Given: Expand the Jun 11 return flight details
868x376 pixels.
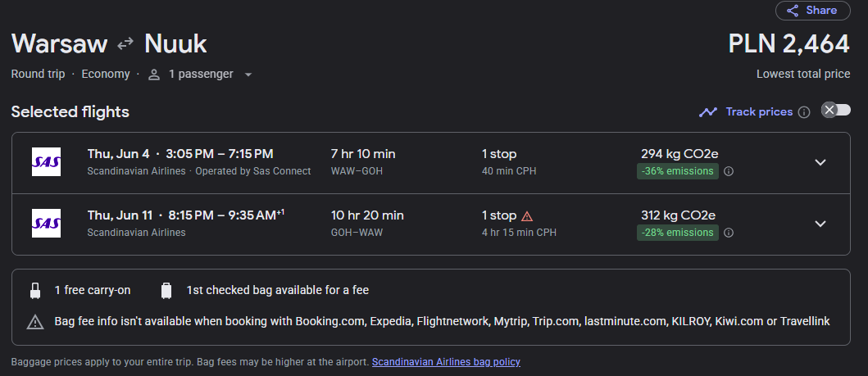Looking at the screenshot, I should 820,224.
